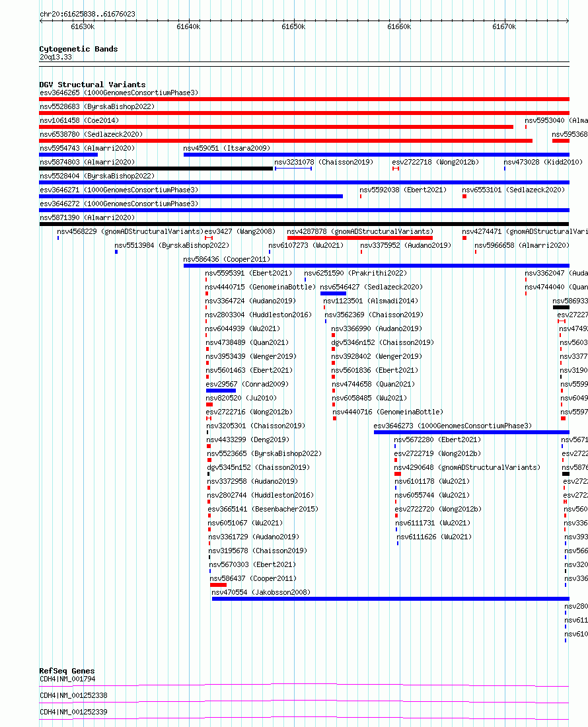The height and width of the screenshot is (727, 588).
Task: Click the nsv1123501 Alsmadi2014 label
Action: coord(371,301)
